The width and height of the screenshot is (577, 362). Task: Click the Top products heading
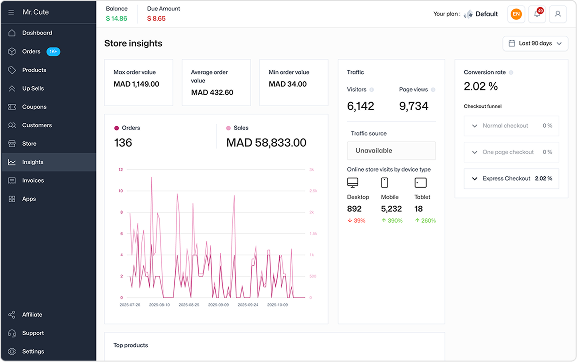point(131,345)
